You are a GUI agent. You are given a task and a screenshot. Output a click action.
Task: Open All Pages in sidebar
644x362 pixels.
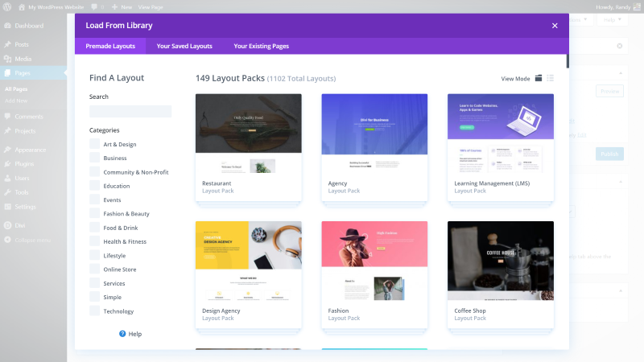[x=16, y=89]
